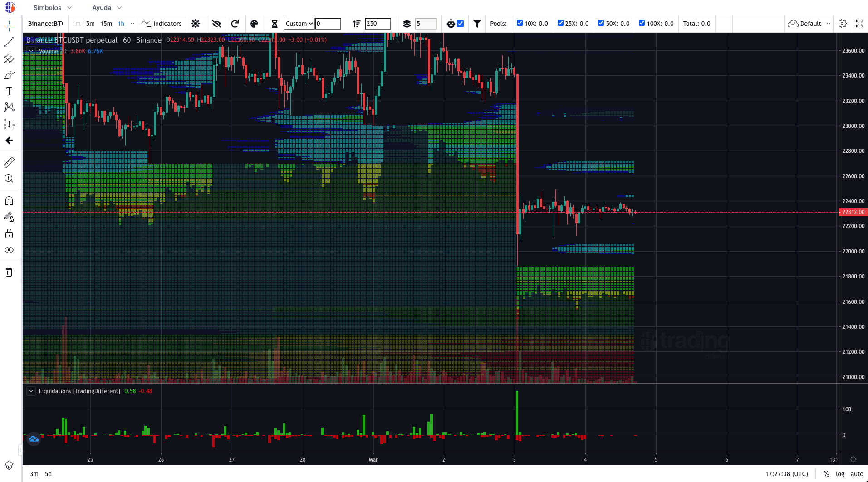
Task: Click the threshold input showing 250
Action: coord(378,24)
